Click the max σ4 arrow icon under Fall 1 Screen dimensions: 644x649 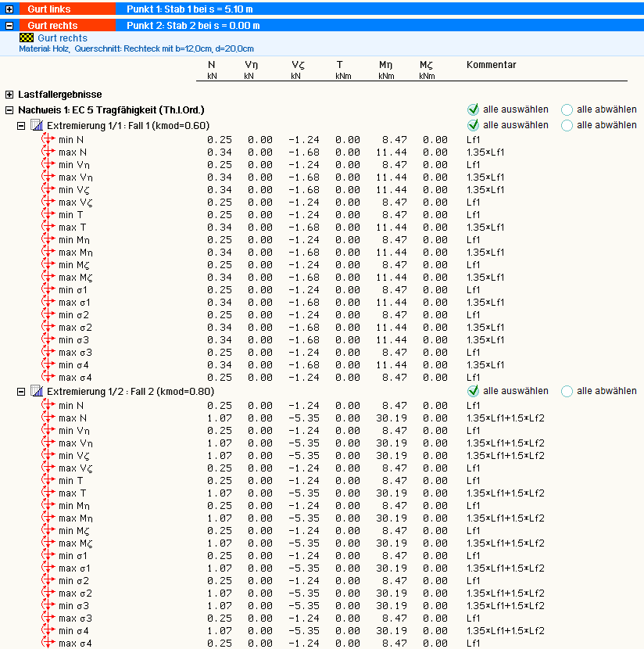click(x=49, y=377)
